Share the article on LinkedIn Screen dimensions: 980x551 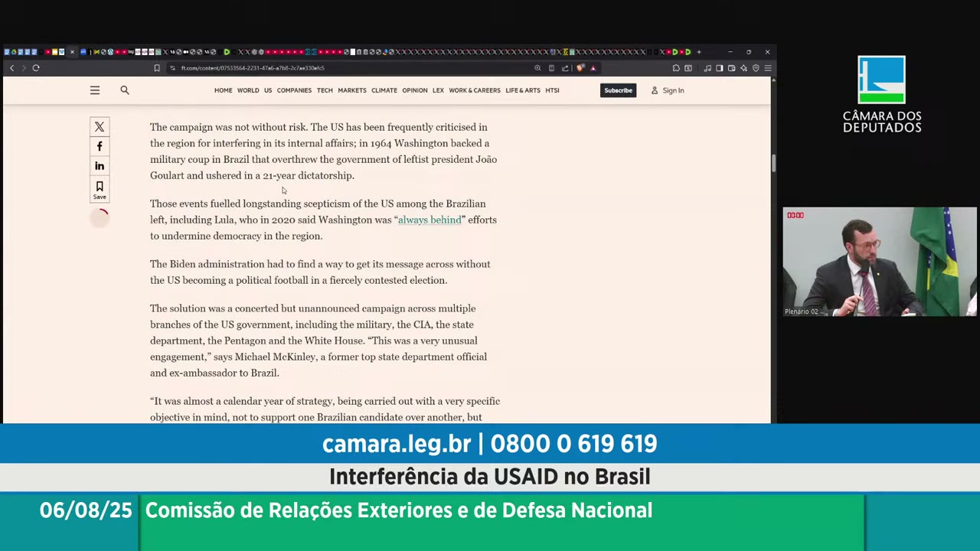click(100, 166)
